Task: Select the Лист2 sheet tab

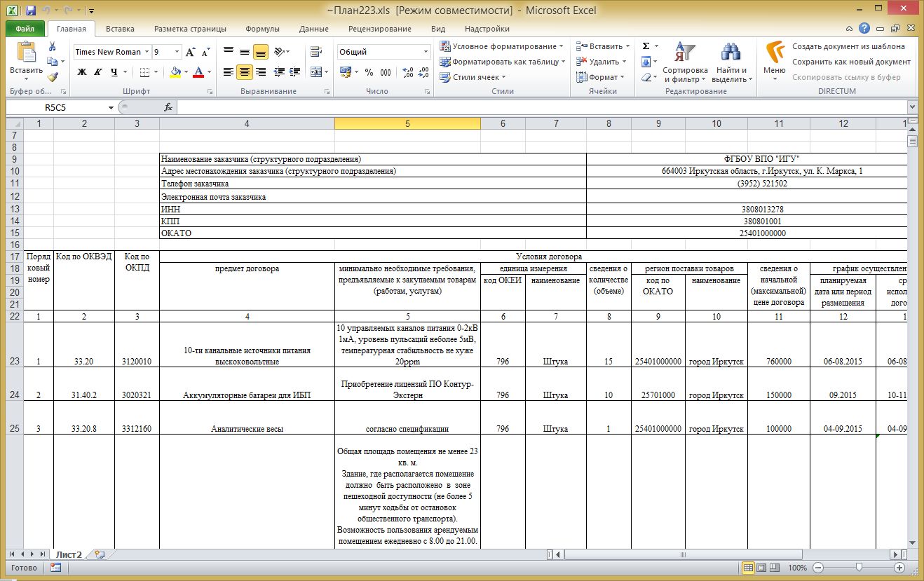Action: [x=69, y=554]
